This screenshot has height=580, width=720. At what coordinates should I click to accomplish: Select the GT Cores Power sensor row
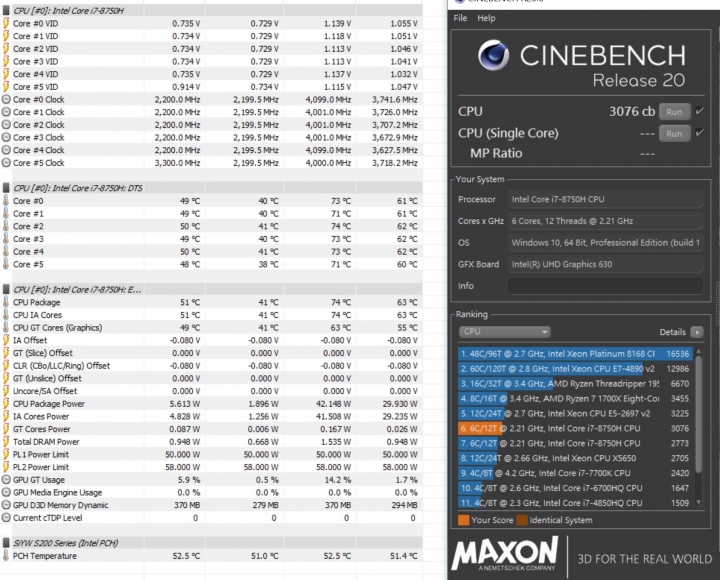tap(211, 429)
